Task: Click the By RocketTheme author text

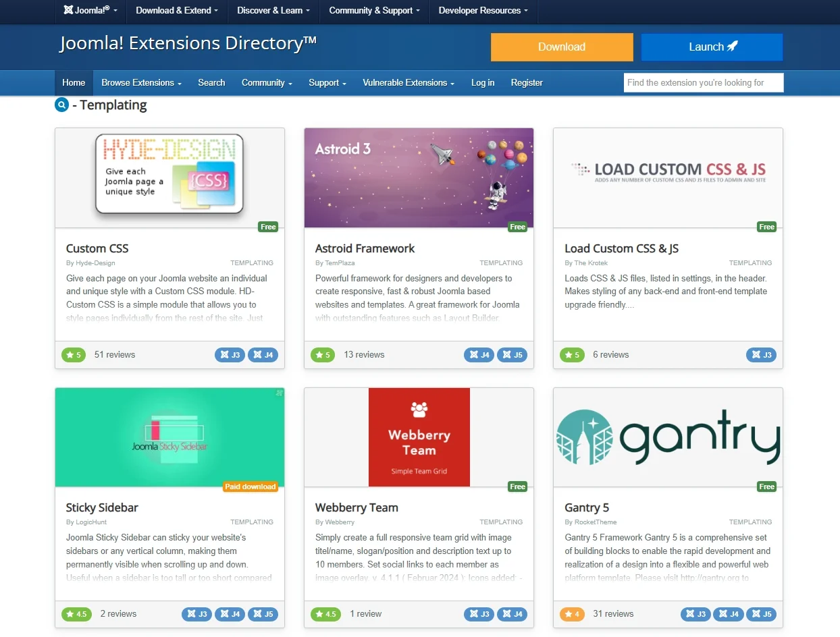Action: click(x=591, y=522)
